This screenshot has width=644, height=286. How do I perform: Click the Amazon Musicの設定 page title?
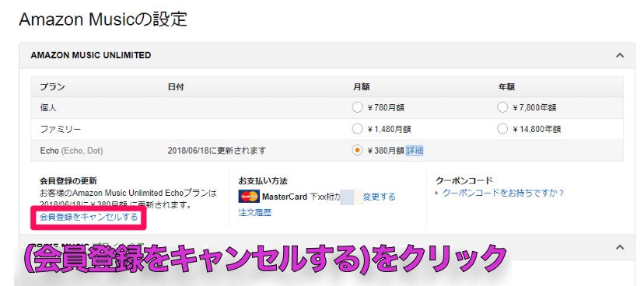(103, 19)
